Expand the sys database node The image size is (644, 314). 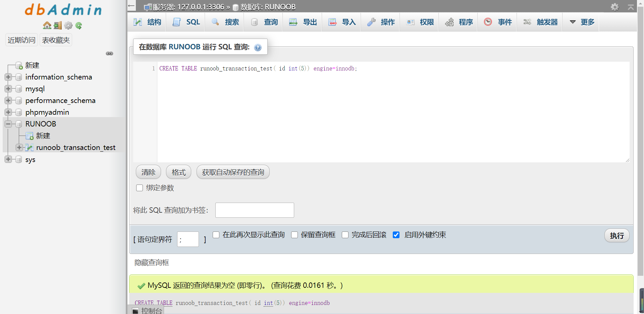point(8,159)
